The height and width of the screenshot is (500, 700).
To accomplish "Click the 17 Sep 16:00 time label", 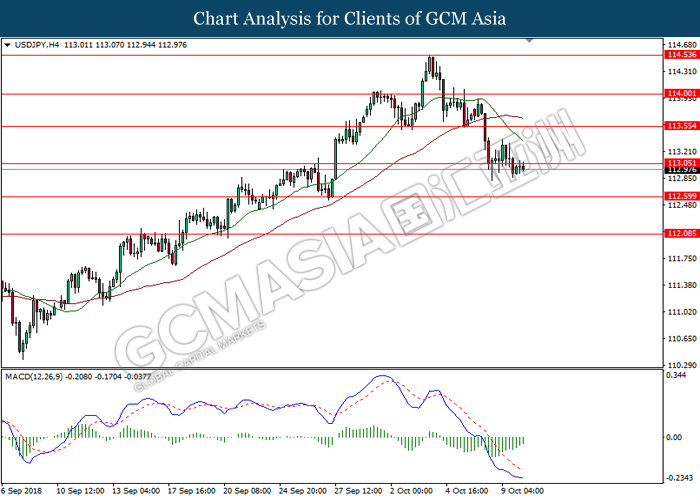I will [x=192, y=491].
